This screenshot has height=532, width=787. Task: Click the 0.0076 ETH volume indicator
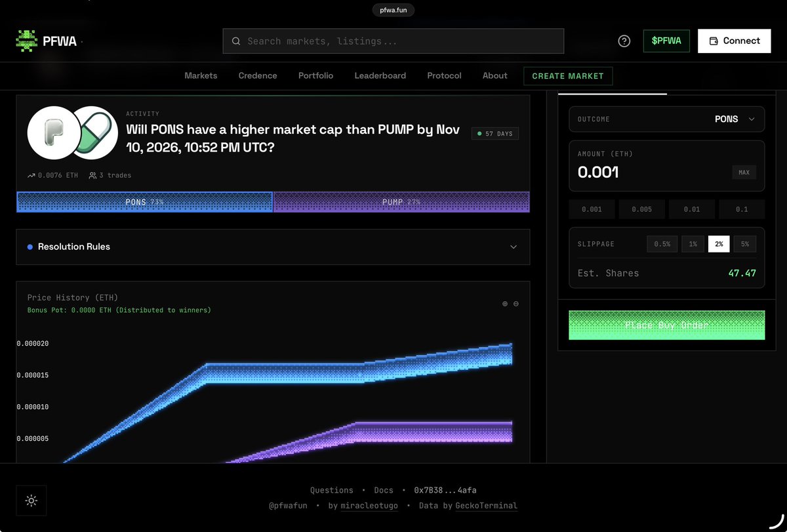click(x=52, y=175)
